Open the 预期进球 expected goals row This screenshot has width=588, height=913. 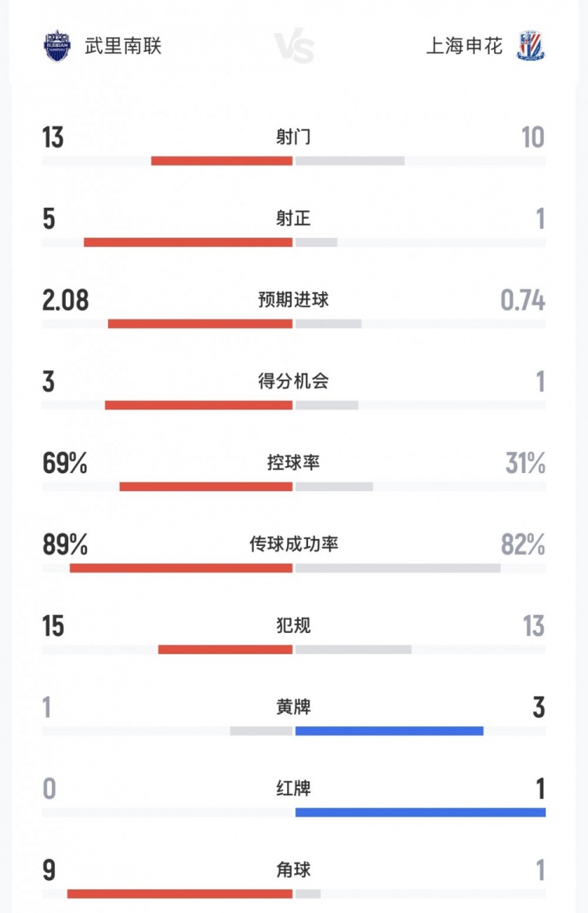(x=293, y=300)
